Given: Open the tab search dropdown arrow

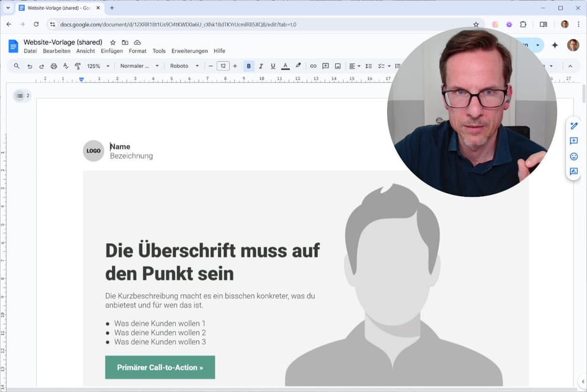Looking at the screenshot, I should point(8,8).
